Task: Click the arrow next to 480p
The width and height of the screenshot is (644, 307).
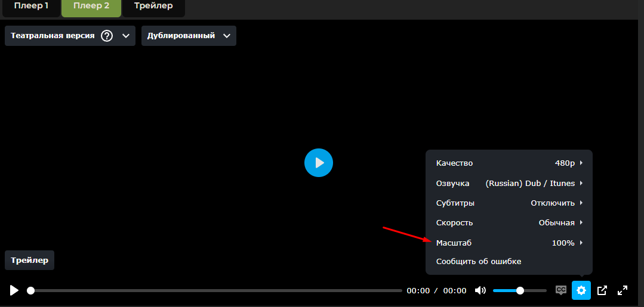Action: coord(581,163)
